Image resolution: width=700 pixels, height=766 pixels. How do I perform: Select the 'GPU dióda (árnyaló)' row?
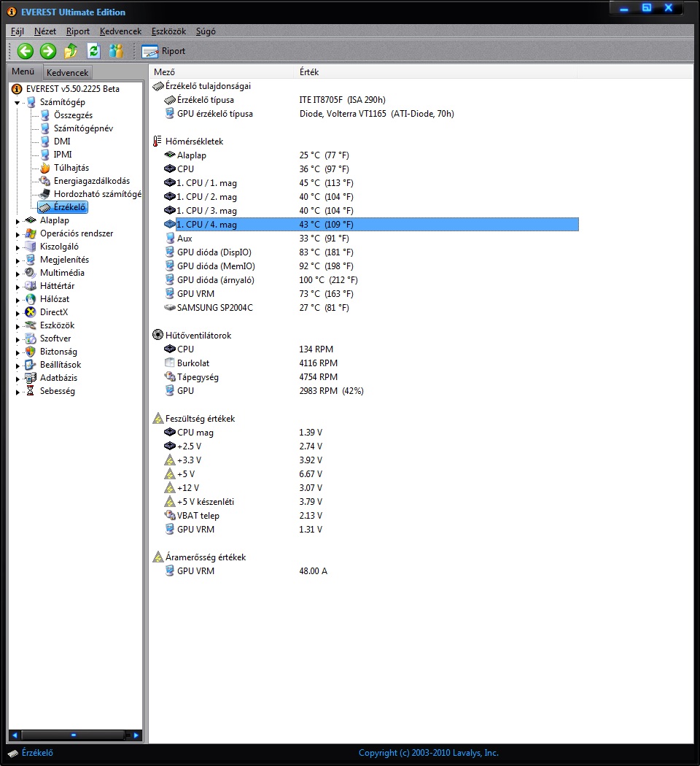(x=371, y=280)
